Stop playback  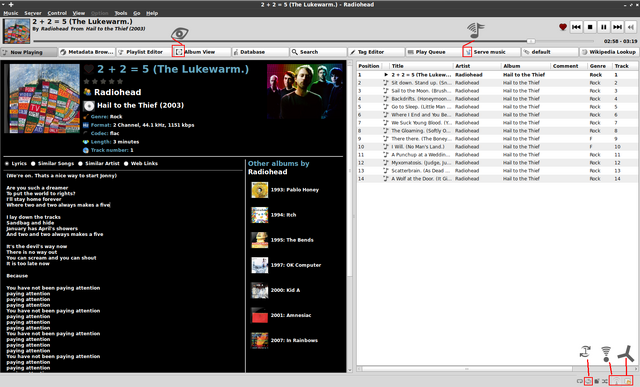(x=590, y=27)
